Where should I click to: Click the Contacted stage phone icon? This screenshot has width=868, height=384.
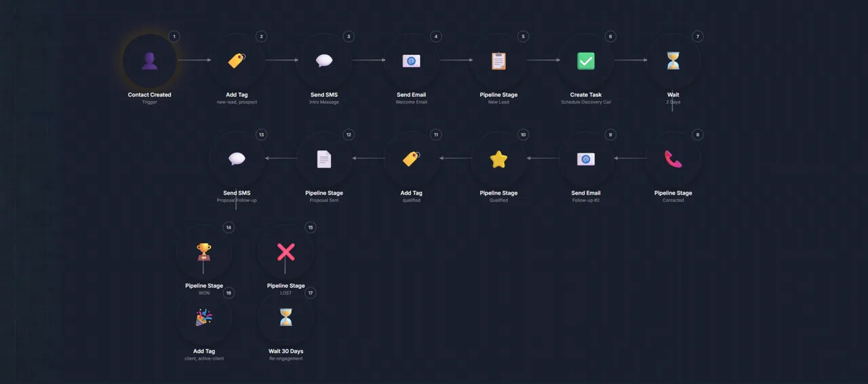coord(673,159)
